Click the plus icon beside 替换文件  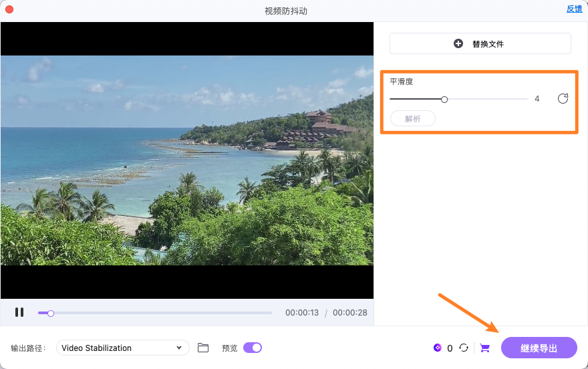coord(458,43)
